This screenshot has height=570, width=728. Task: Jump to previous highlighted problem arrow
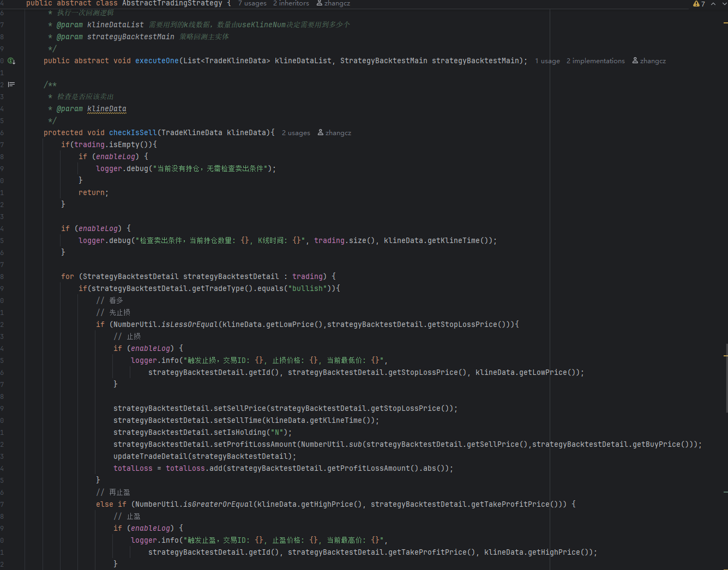713,4
